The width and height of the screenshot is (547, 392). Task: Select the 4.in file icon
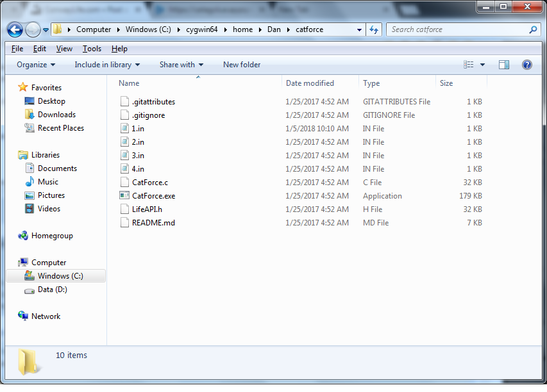124,168
